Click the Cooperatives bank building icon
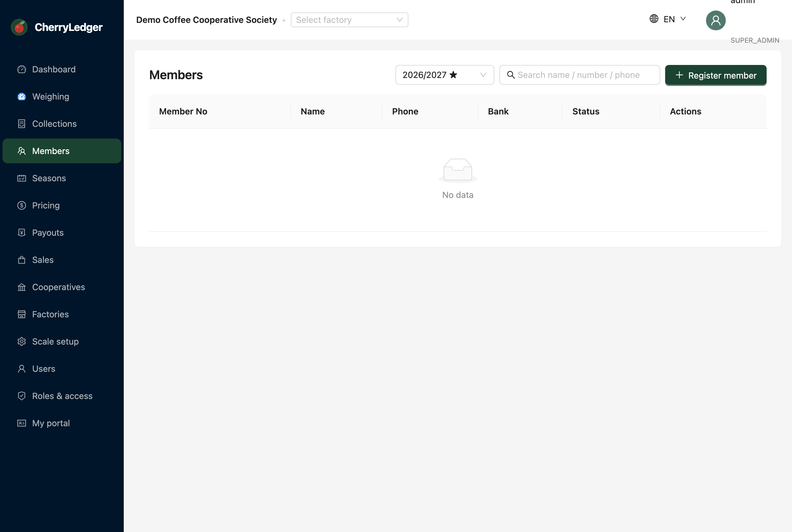The image size is (792, 532). pos(22,287)
